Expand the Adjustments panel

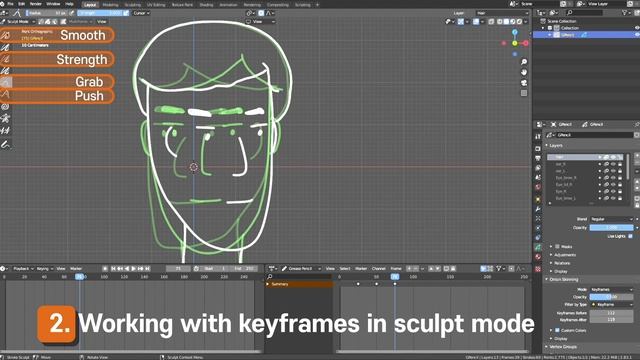[564, 255]
